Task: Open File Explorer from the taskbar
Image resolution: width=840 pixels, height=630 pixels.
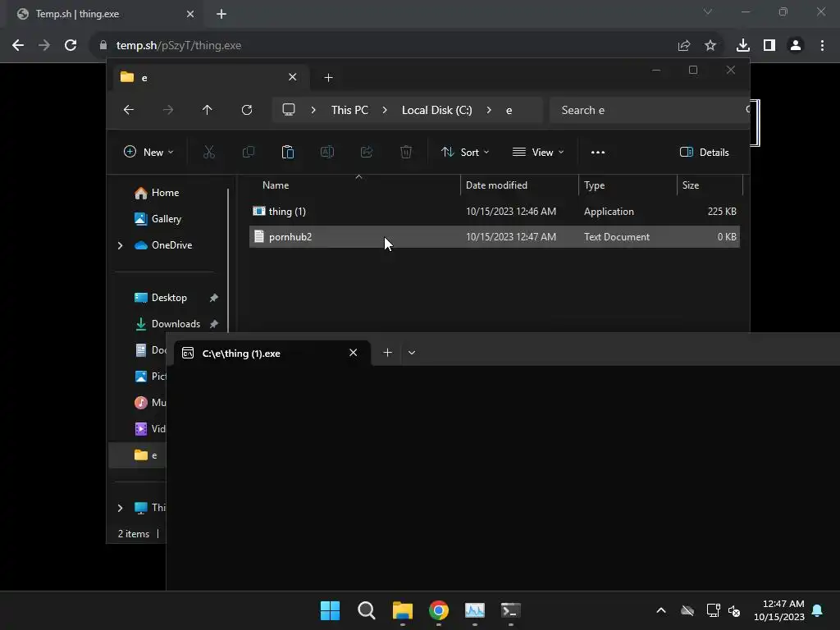Action: click(x=402, y=610)
